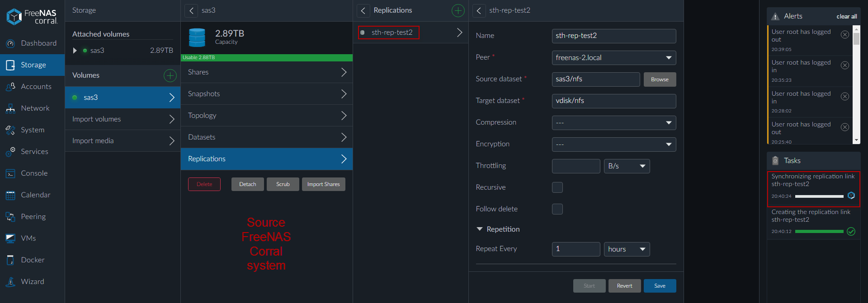Open the Datasets menu item
This screenshot has width=868, height=303.
click(266, 137)
